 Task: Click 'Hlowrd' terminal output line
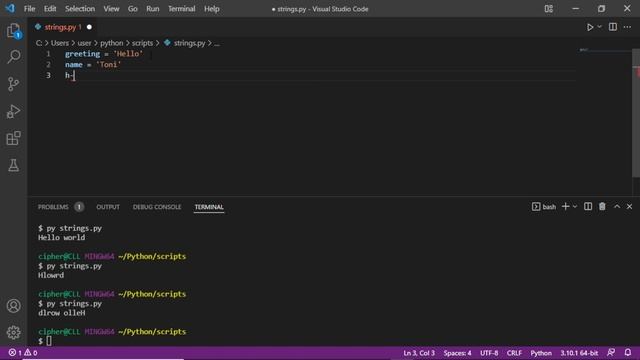pos(51,275)
